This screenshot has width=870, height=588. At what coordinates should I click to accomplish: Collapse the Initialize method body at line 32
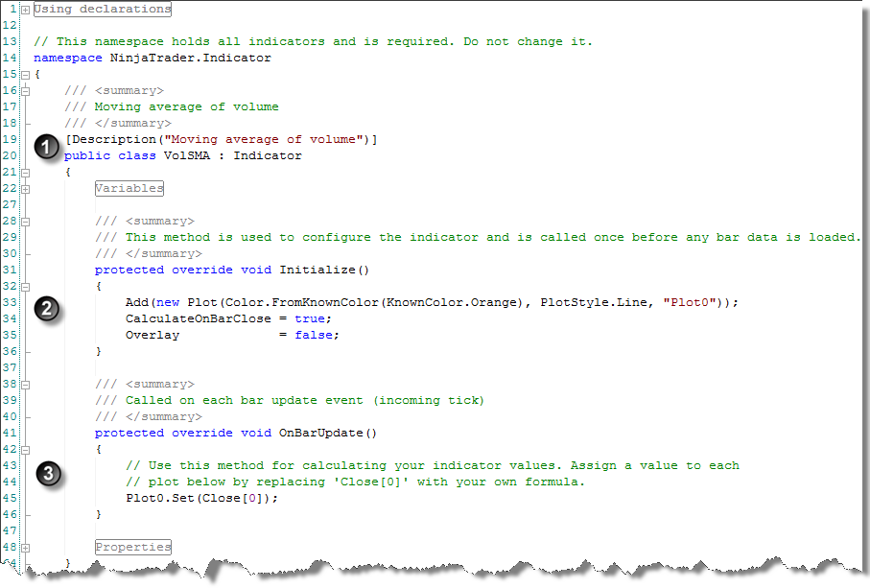26,287
